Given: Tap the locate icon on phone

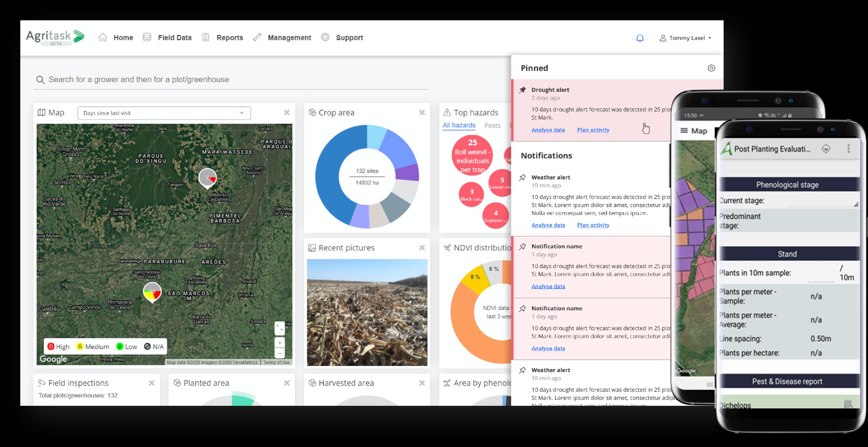Looking at the screenshot, I should pos(826,149).
